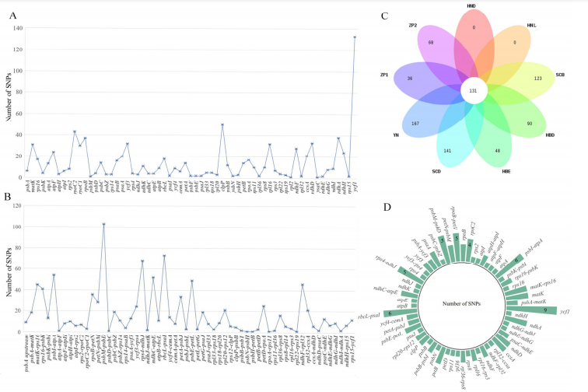Click the matK-rps16 label in panel D
Screen dimensions: 588x392
coord(542,285)
